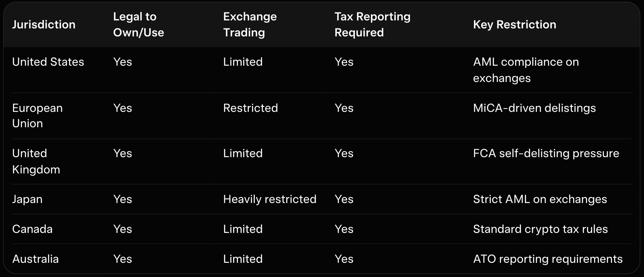Screen dimensions: 644x277
Task: Click the FCA self-delisting pressure cell
Action: [x=546, y=153]
